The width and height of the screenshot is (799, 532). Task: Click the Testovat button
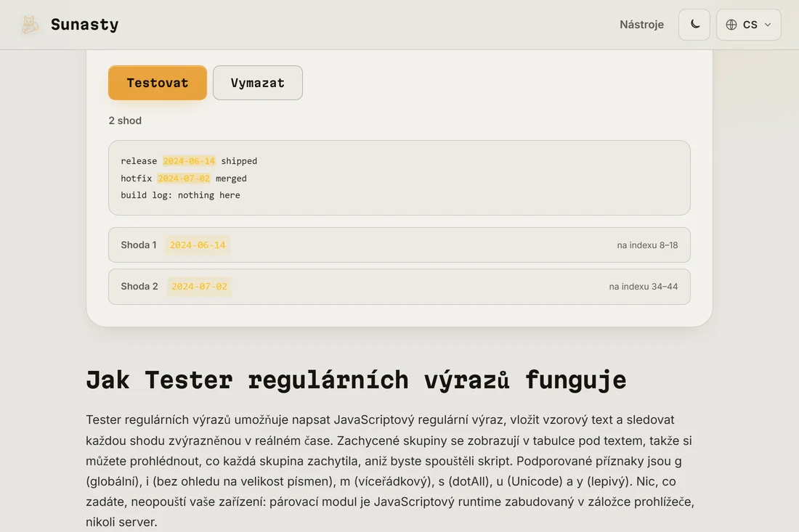[x=158, y=83]
